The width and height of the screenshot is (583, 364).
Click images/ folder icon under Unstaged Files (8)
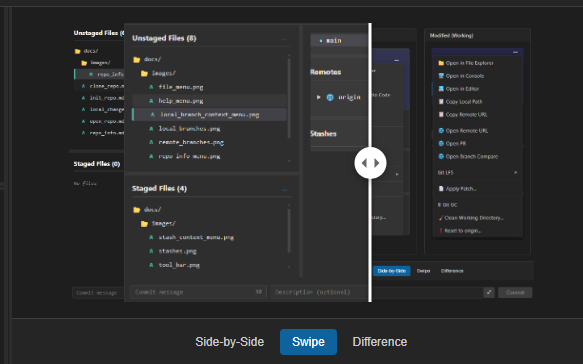[144, 73]
